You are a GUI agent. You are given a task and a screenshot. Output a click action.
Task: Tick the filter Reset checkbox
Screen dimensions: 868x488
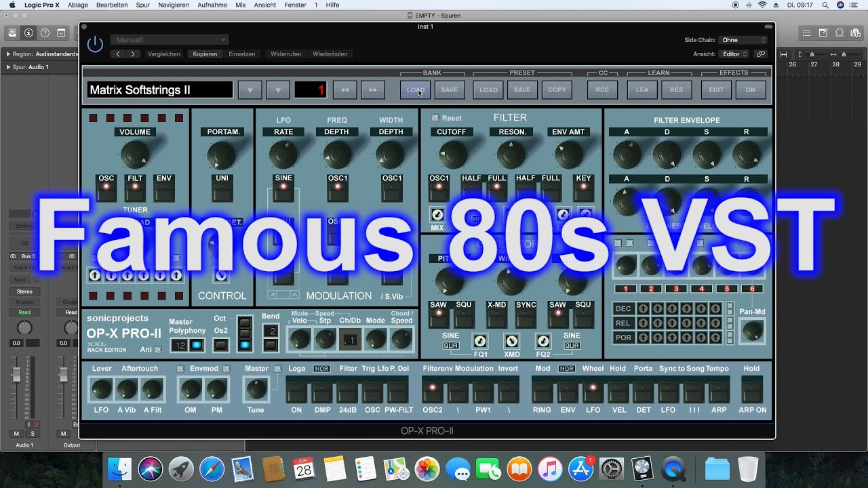click(435, 118)
